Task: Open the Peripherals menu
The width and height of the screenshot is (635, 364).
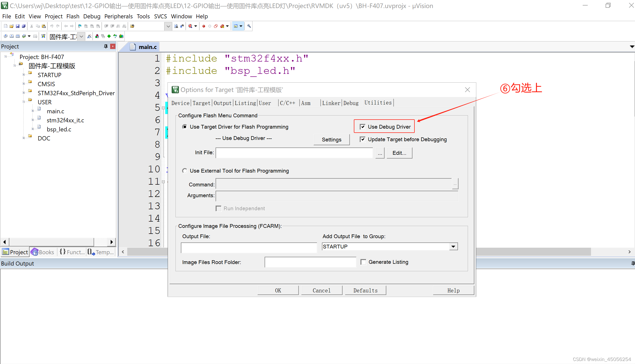Action: point(118,16)
